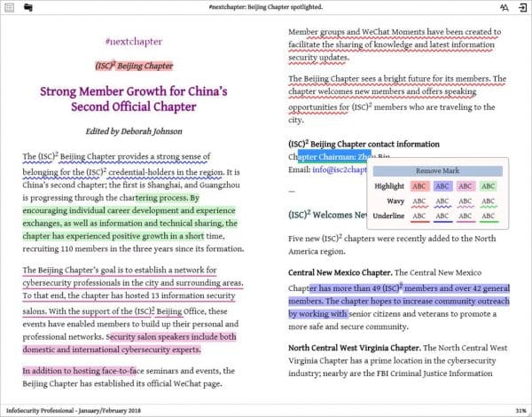Apply the green highlight swatch

pos(489,186)
